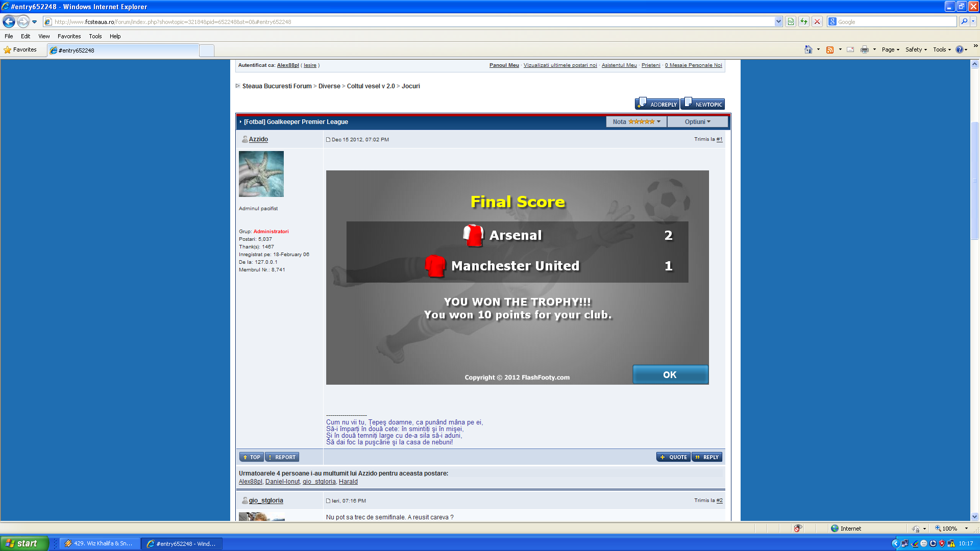980x551 pixels.
Task: Open the search provider dropdown arrow
Action: pyautogui.click(x=973, y=21)
